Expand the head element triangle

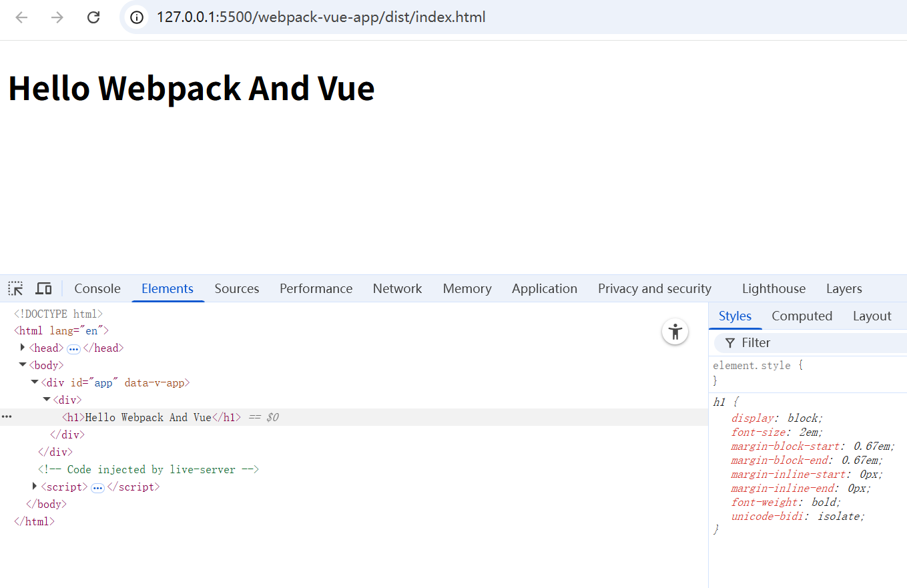23,348
